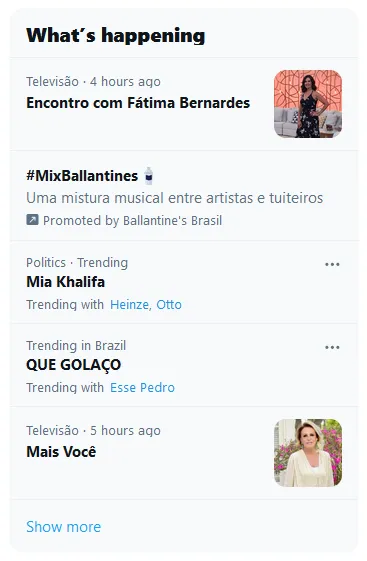Image resolution: width=367 pixels, height=561 pixels.
Task: Click the What's happening heading
Action: [116, 35]
